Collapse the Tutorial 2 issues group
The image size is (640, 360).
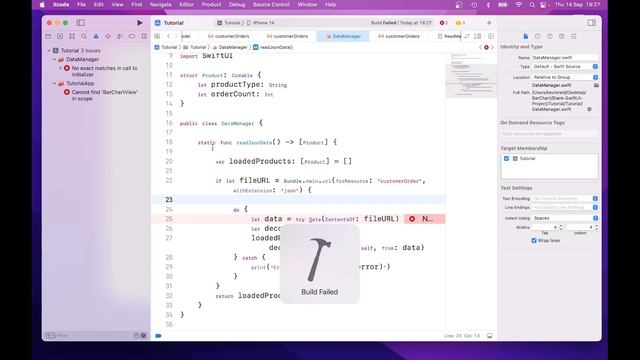(x=49, y=51)
